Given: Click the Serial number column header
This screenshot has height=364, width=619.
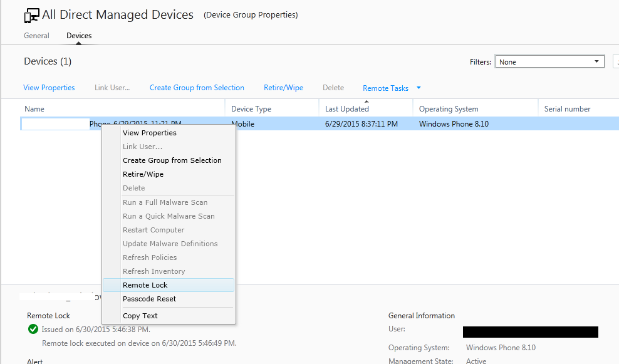Looking at the screenshot, I should 567,108.
